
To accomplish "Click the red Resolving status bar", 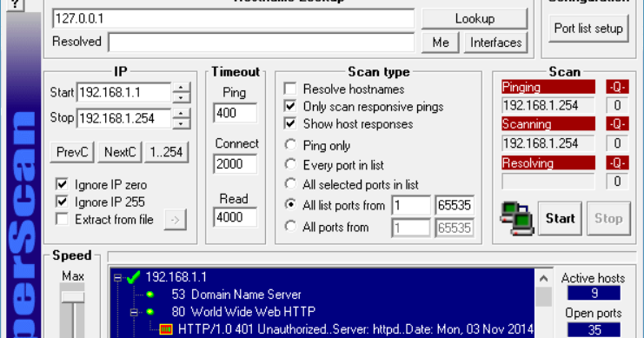I will [548, 163].
